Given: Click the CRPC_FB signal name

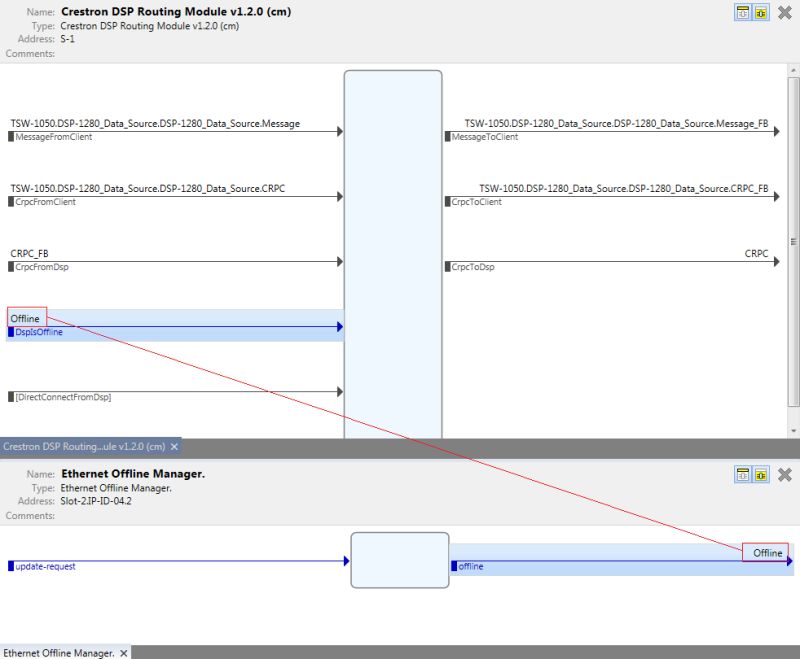Looking at the screenshot, I should pos(30,254).
